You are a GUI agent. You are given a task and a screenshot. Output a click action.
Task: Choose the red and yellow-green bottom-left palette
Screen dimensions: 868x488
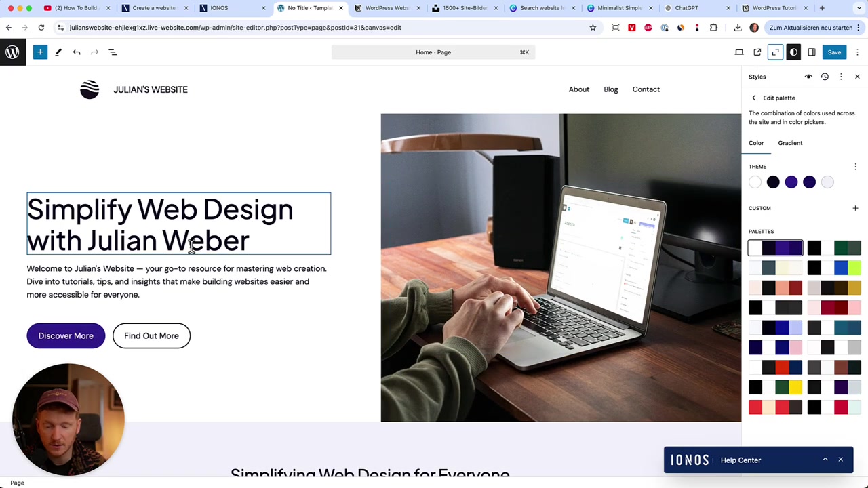click(775, 407)
